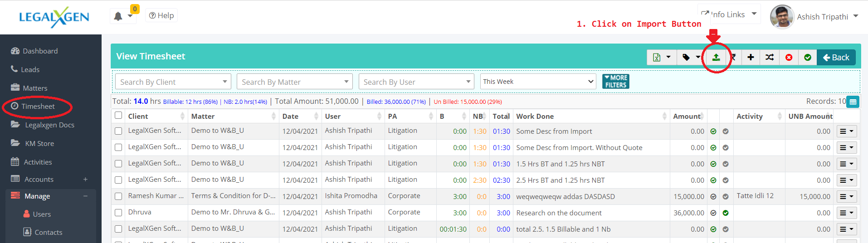The height and width of the screenshot is (243, 868).
Task: Open the Timesheet sidebar item
Action: tap(38, 107)
